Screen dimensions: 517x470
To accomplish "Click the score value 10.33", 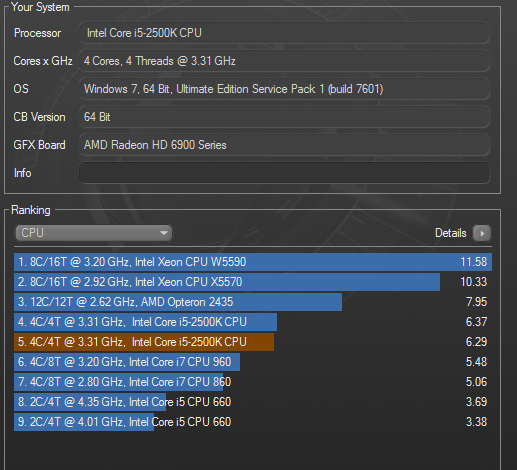I will [474, 282].
